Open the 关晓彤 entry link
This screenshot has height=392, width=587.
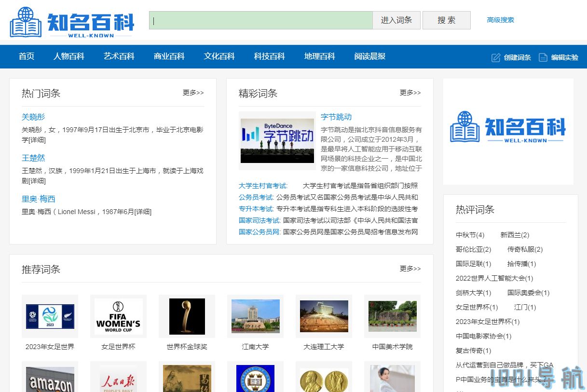click(33, 117)
